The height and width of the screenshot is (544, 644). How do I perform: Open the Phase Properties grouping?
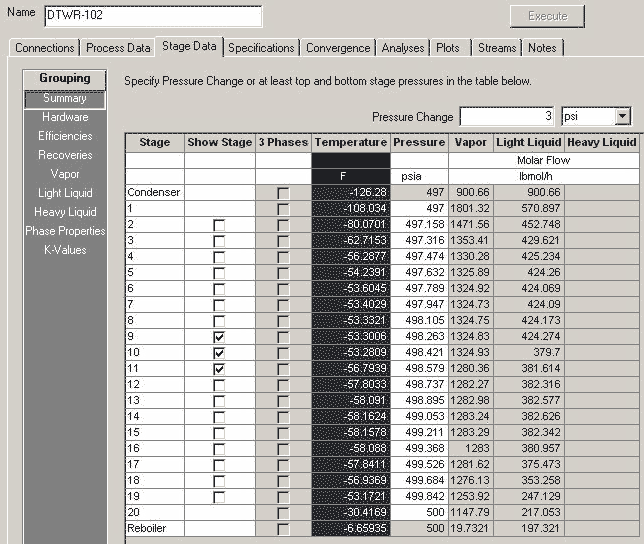pos(65,231)
